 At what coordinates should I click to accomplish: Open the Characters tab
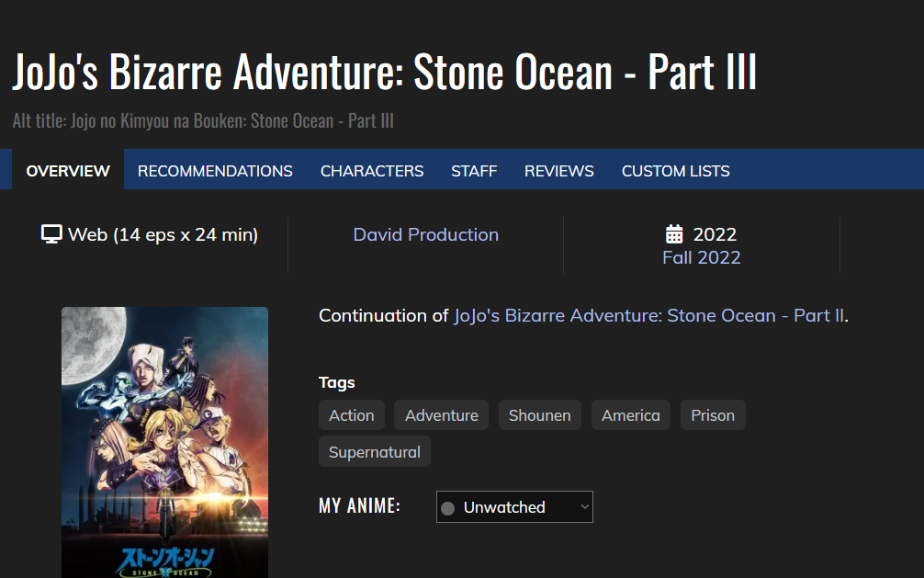pyautogui.click(x=372, y=170)
